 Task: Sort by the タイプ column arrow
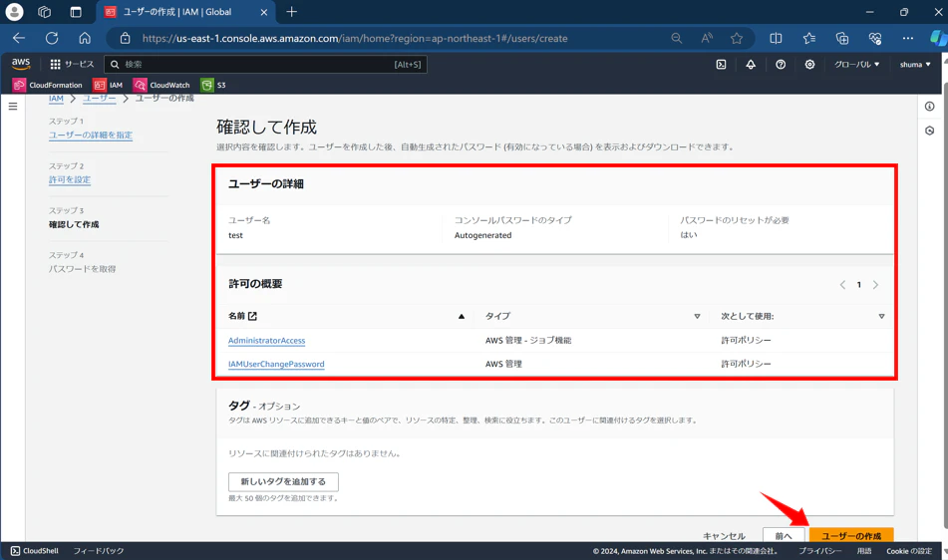click(697, 316)
